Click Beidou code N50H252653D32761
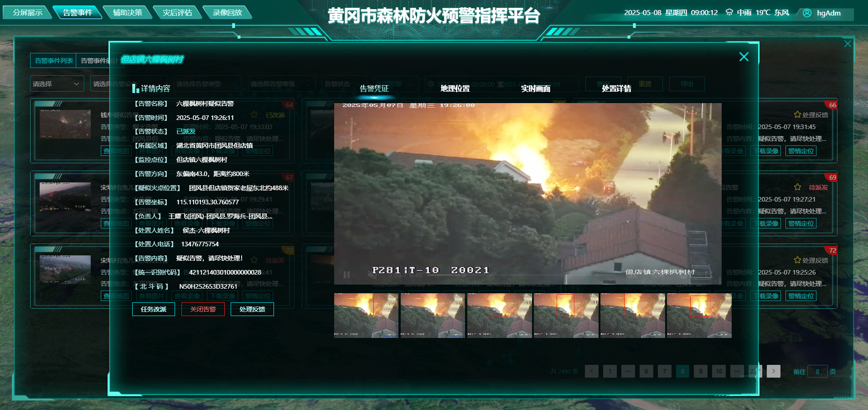 pos(208,286)
